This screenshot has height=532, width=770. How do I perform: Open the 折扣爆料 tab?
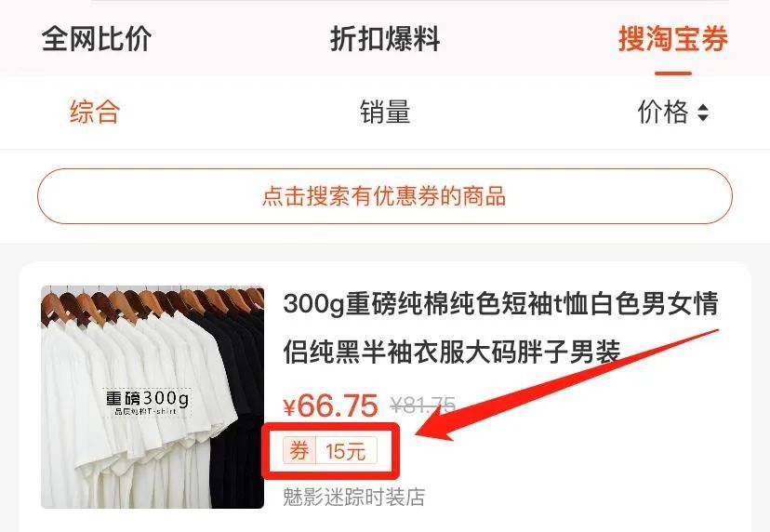pos(385,38)
